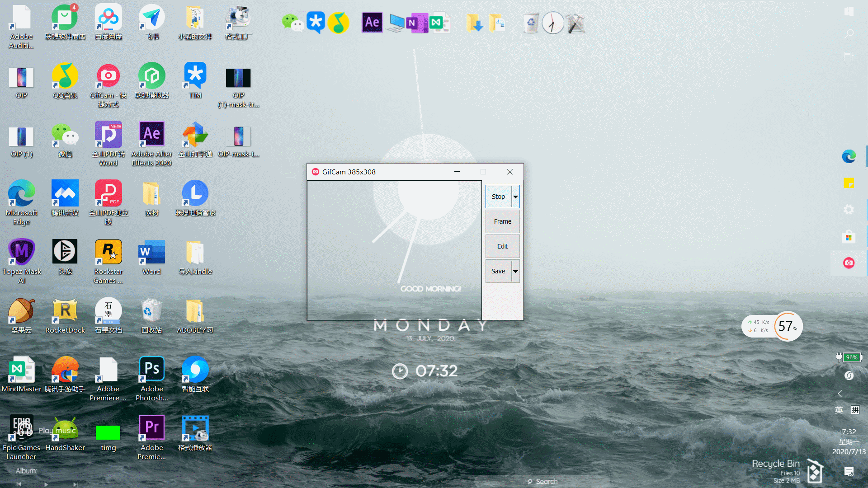Open the OneNote icon in the top dock

(x=417, y=23)
